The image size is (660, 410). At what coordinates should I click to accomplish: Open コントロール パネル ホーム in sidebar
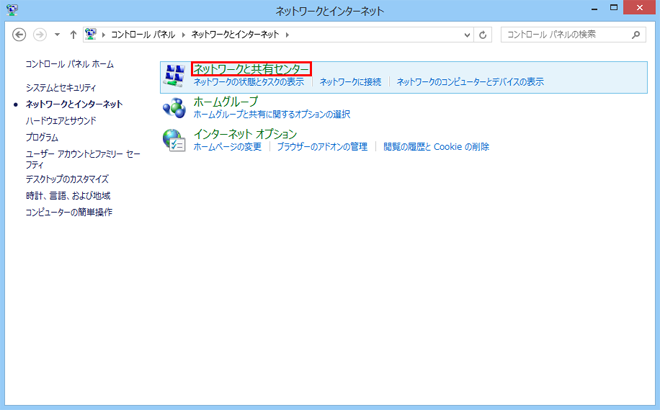click(69, 64)
